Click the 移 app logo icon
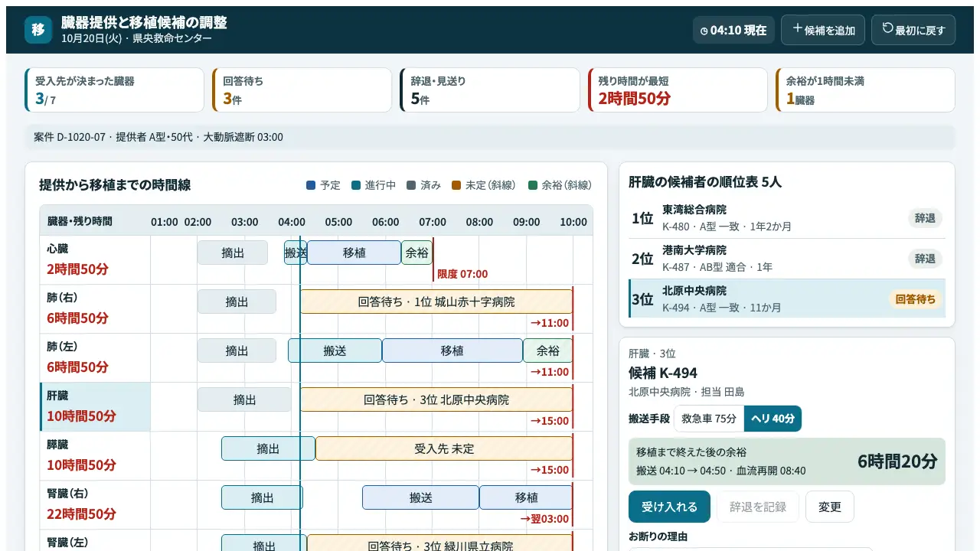This screenshot has height=551, width=980. tap(38, 30)
